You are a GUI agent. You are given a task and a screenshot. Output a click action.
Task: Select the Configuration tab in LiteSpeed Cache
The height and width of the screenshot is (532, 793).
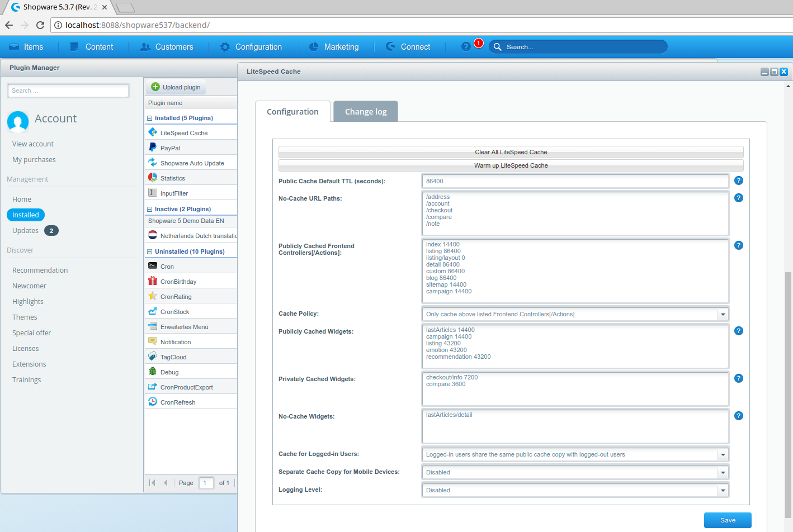click(x=292, y=111)
